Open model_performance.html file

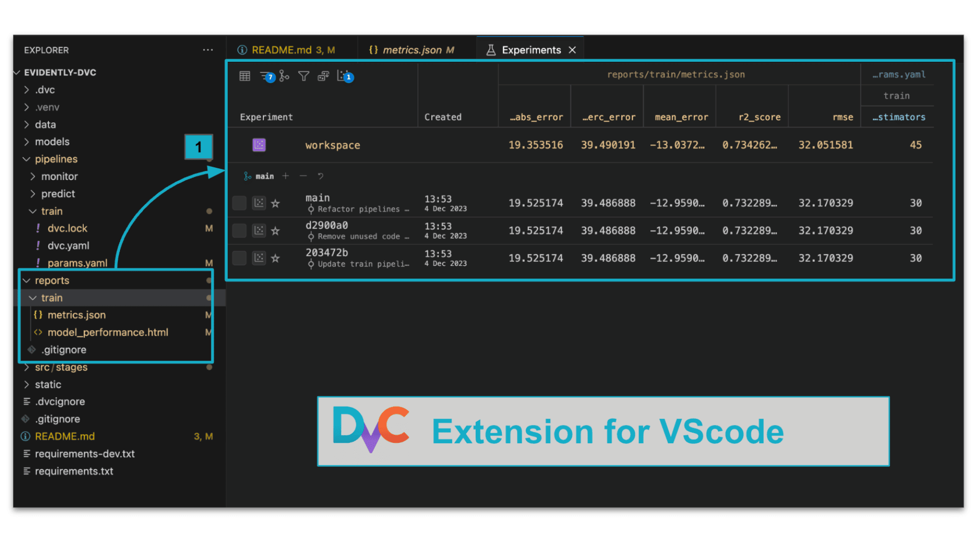(108, 333)
